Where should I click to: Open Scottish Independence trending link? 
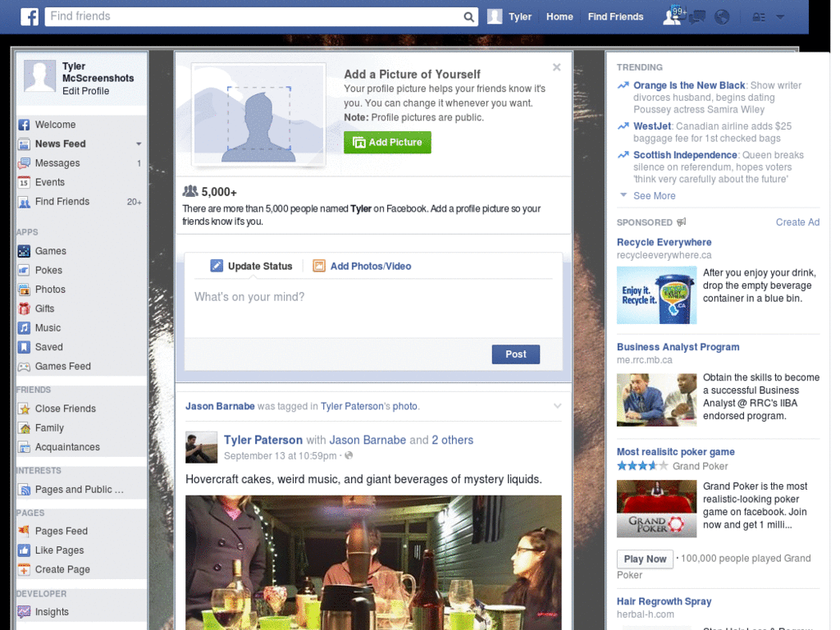tap(685, 155)
